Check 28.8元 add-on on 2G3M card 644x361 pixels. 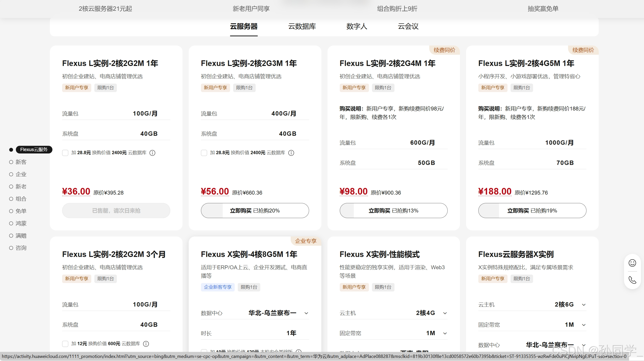[204, 153]
